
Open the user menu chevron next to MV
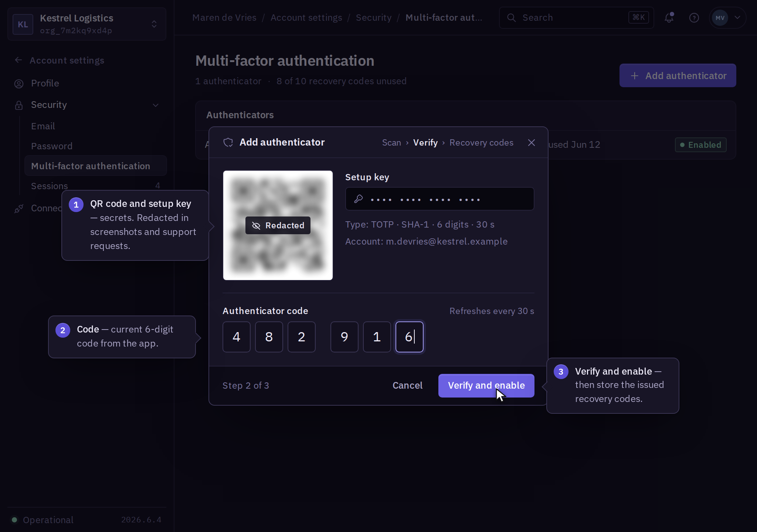(737, 17)
